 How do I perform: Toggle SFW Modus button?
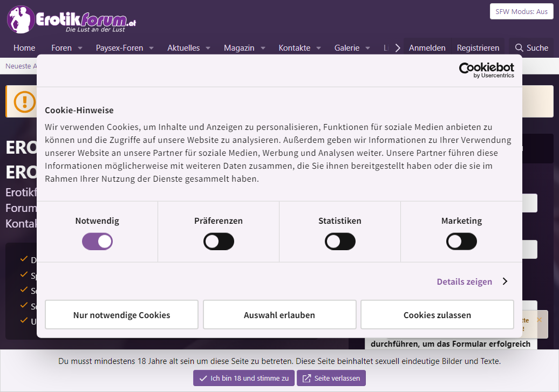click(x=522, y=11)
